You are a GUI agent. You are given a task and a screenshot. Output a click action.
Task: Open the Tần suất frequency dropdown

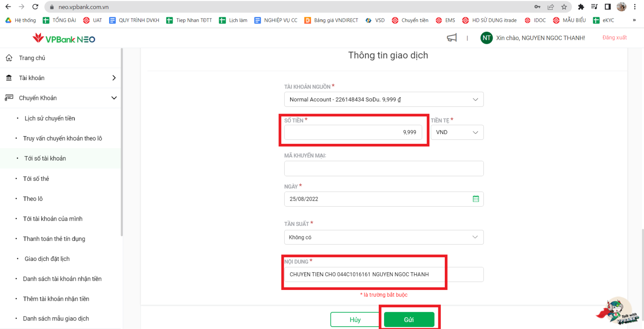click(x=384, y=237)
